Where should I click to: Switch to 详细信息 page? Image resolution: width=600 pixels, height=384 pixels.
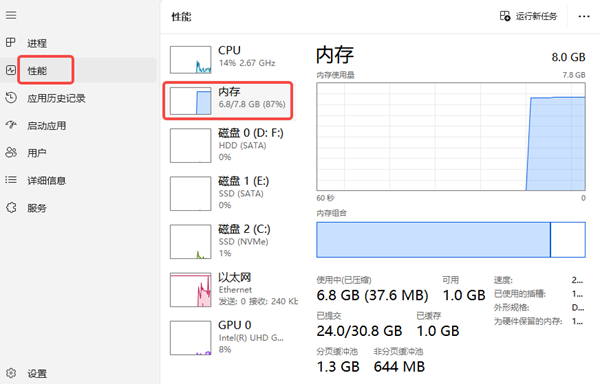pyautogui.click(x=46, y=181)
